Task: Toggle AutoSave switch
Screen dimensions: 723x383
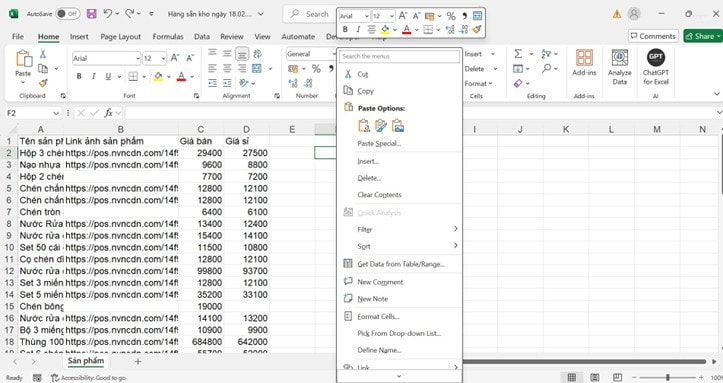Action: click(68, 14)
